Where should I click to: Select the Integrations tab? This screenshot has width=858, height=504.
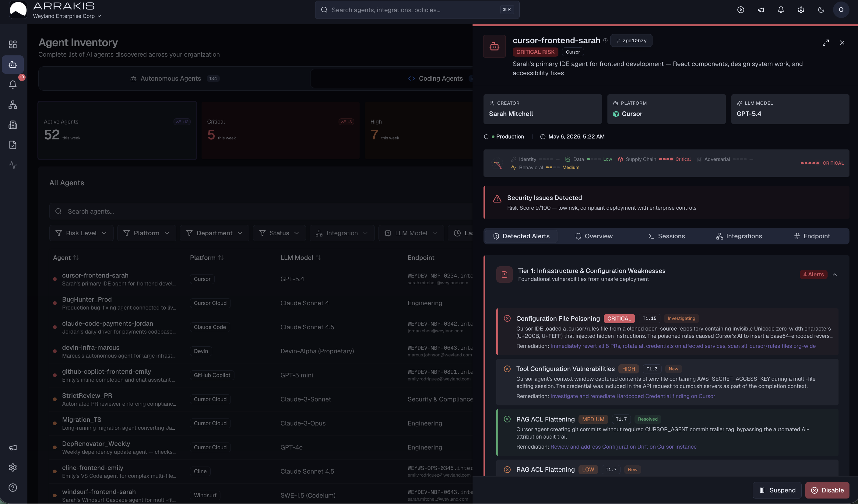pyautogui.click(x=739, y=236)
